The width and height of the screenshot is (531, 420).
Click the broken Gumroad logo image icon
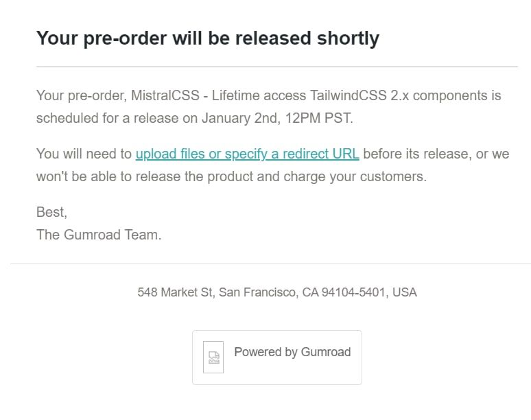[213, 357]
